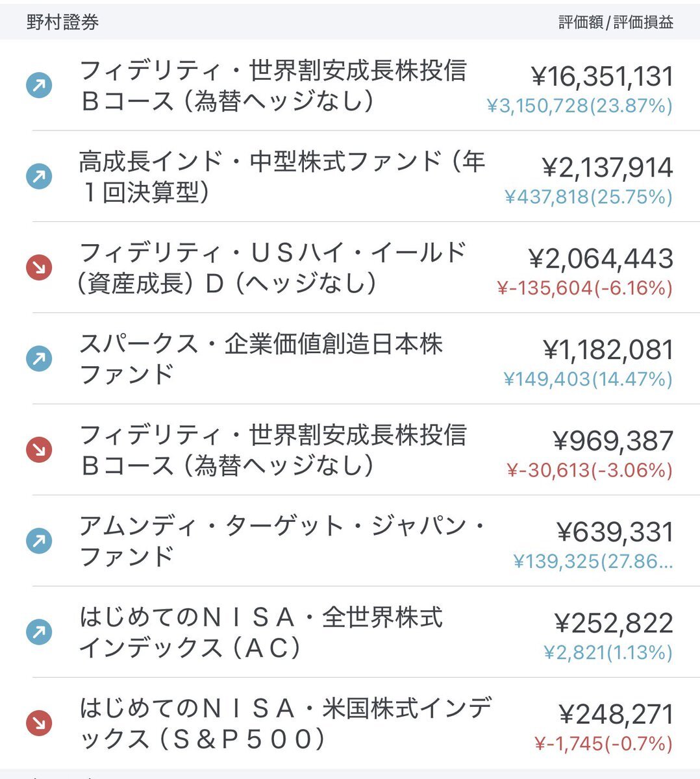Open the はじめてのNISA・全世界株式インデックス title
700x779 pixels.
click(x=260, y=632)
